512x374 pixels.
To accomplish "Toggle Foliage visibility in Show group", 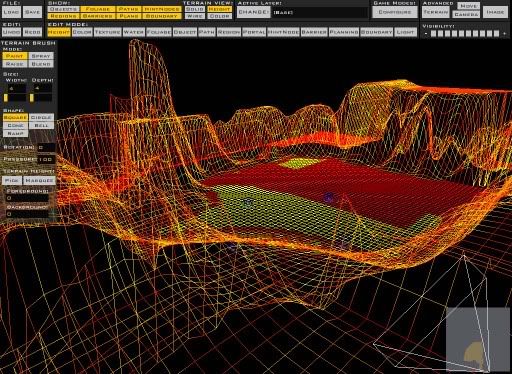I will [x=98, y=9].
